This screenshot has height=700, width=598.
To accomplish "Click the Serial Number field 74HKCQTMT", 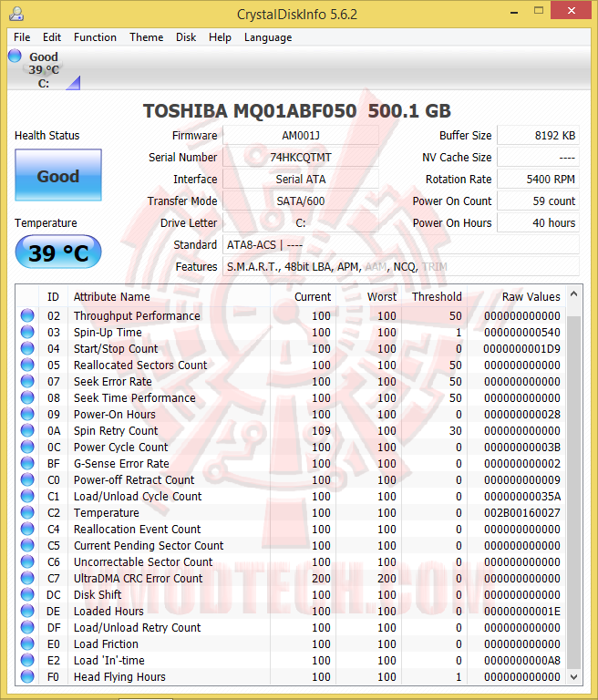I will coord(301,157).
